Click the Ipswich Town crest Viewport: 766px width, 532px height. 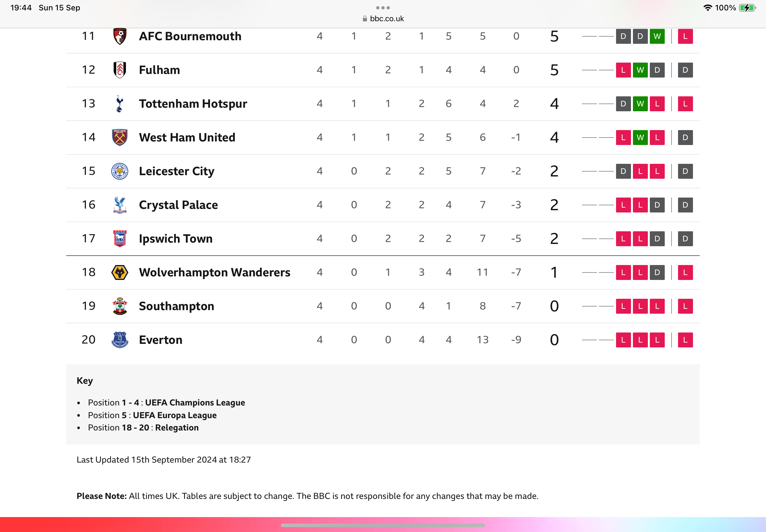(120, 238)
